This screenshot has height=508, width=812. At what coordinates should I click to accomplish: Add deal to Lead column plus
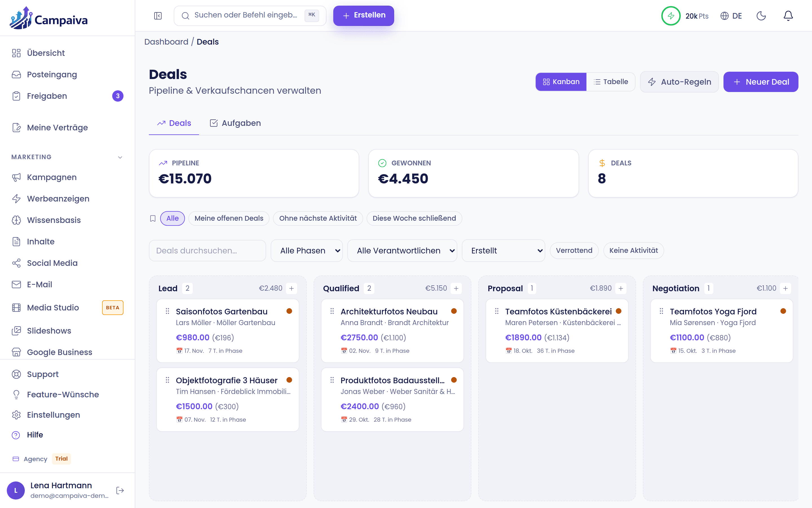click(292, 288)
